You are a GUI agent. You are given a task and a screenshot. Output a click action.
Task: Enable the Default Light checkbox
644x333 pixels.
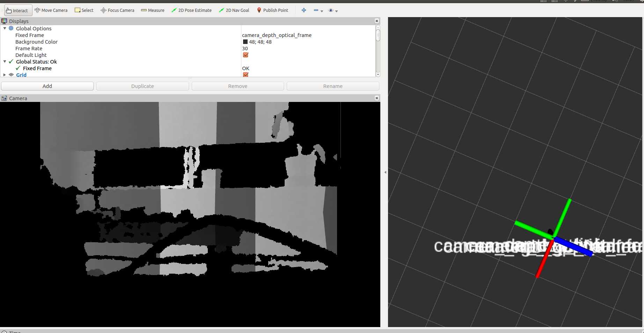point(246,55)
